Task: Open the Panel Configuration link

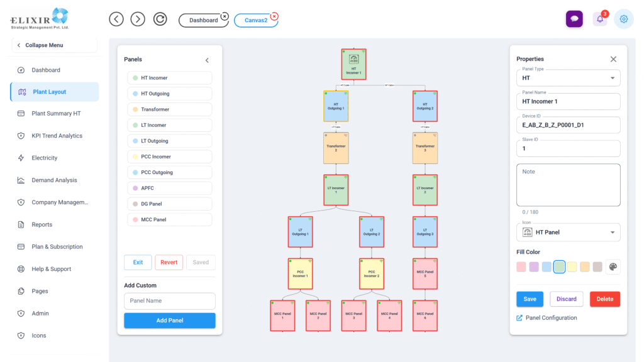Action: (551, 318)
